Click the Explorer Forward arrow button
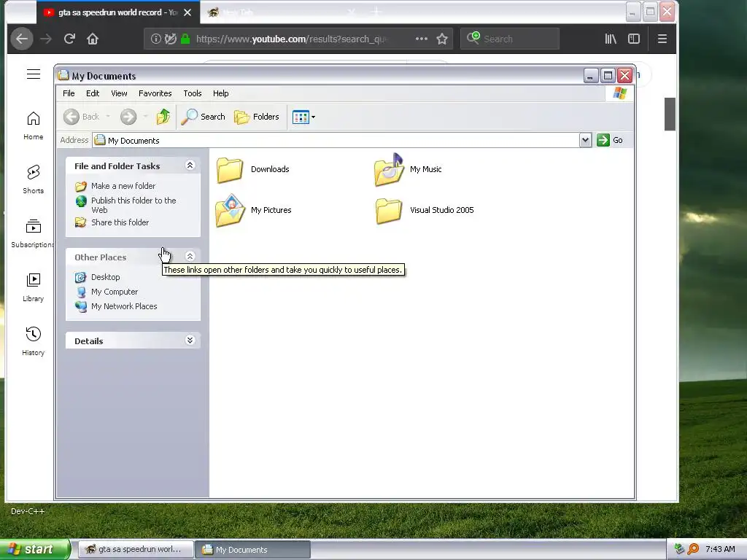This screenshot has height=560, width=747. (128, 117)
